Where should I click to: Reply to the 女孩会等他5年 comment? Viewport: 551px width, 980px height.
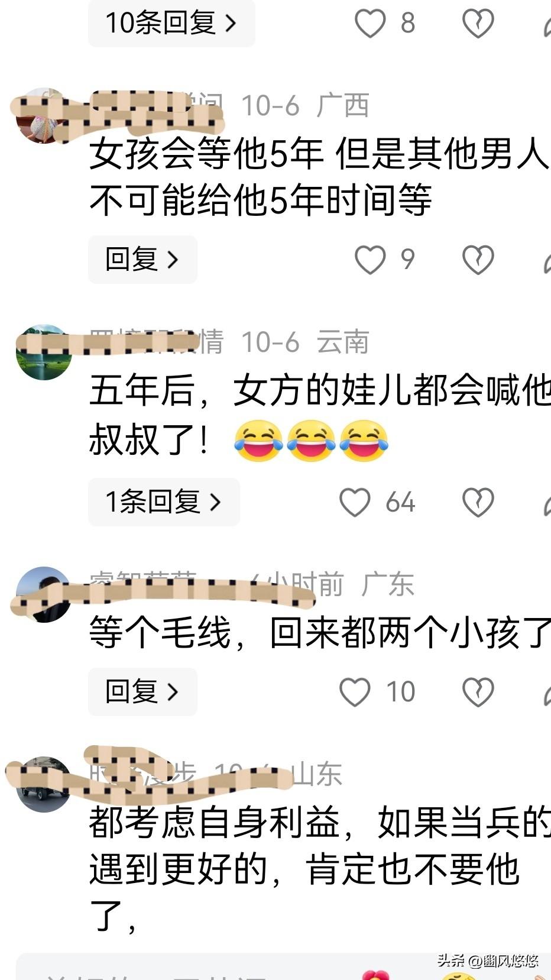click(x=142, y=260)
